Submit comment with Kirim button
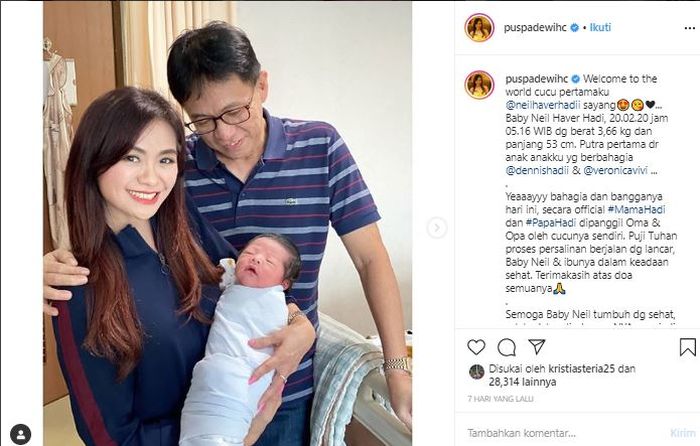Viewport: 700px width, 446px height. click(x=683, y=433)
